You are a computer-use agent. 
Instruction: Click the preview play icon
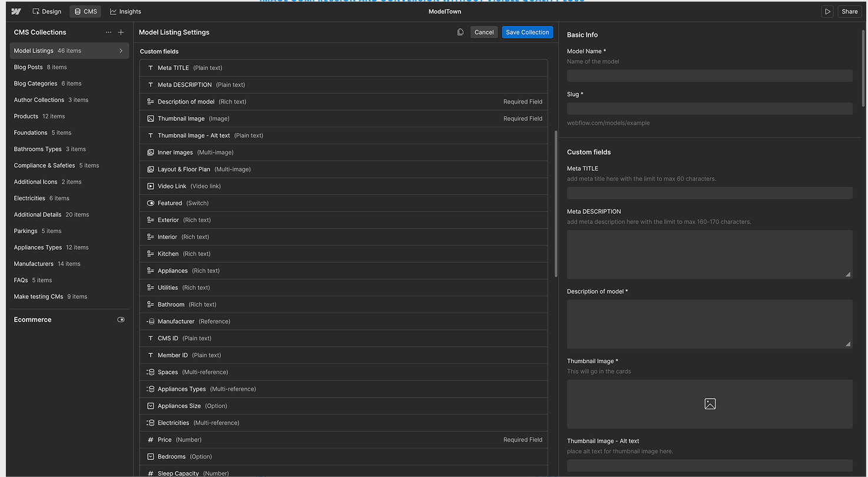(x=828, y=11)
